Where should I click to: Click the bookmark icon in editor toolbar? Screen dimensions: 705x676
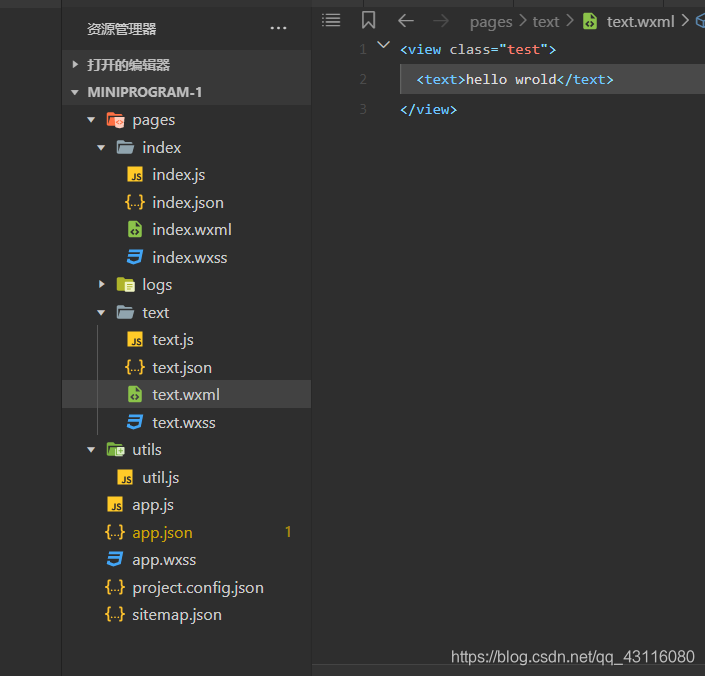(368, 20)
